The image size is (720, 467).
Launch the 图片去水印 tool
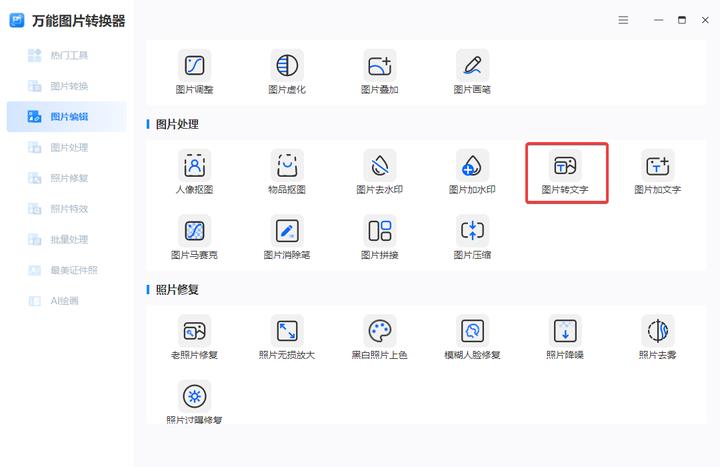[379, 172]
